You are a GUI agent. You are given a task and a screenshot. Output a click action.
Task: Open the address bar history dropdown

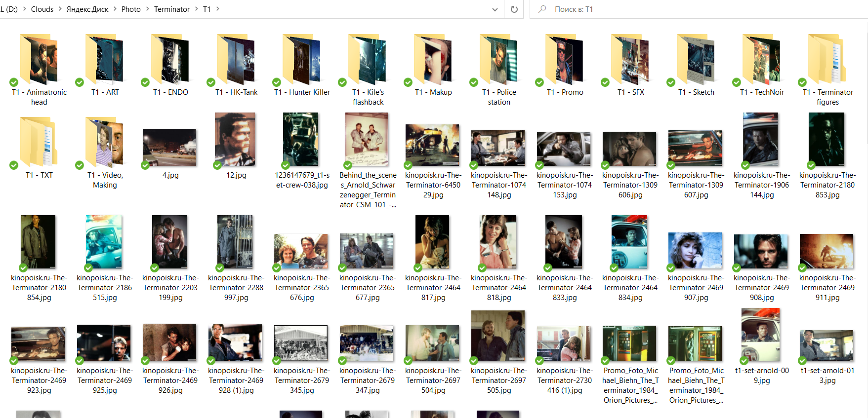(495, 9)
